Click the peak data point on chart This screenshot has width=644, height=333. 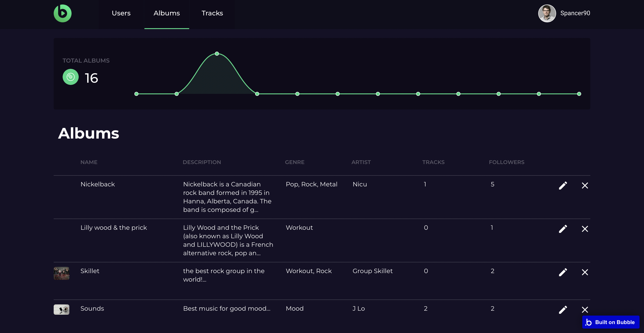217,54
